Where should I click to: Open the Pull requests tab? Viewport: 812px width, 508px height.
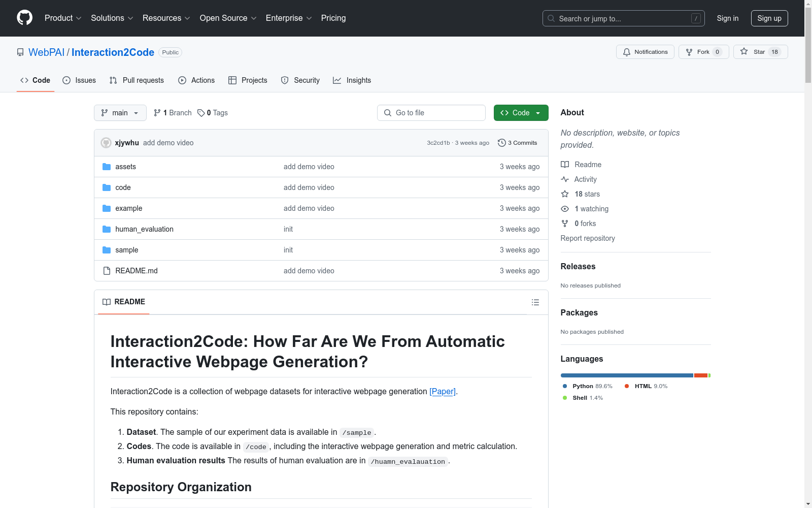[137, 80]
